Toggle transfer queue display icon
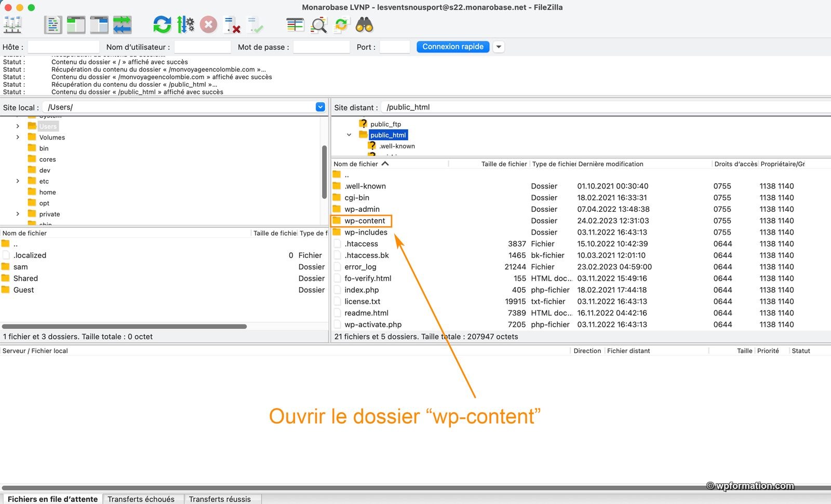 pos(123,25)
